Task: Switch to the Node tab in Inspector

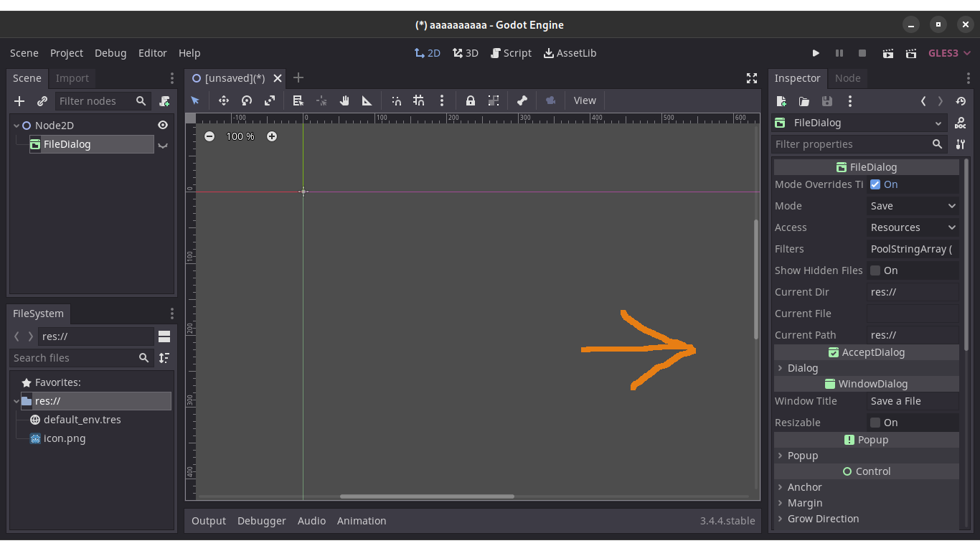Action: point(847,78)
